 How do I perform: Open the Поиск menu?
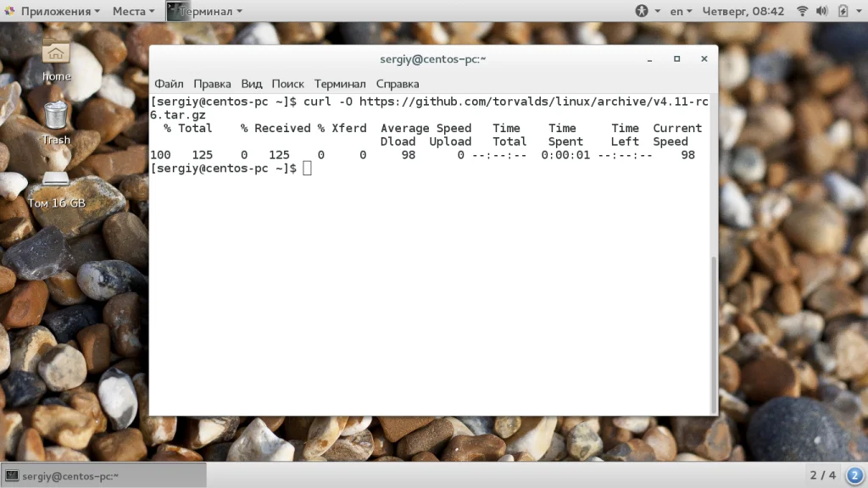point(288,84)
